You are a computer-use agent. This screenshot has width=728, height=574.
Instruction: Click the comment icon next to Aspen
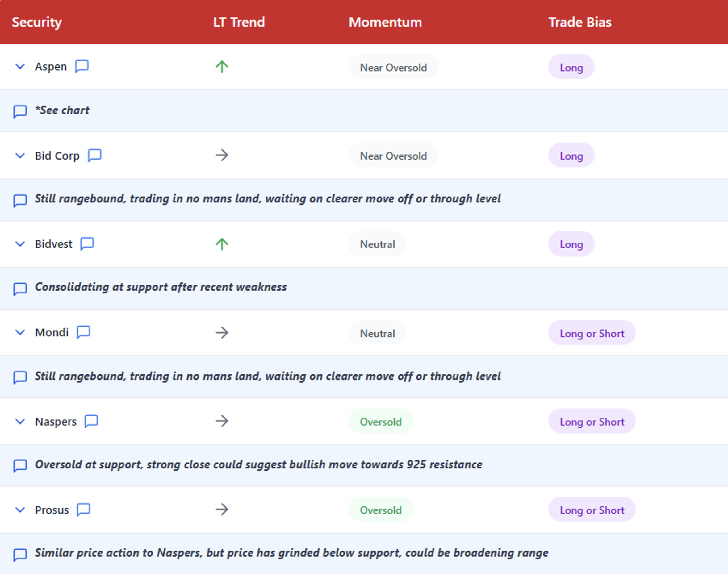82,66
